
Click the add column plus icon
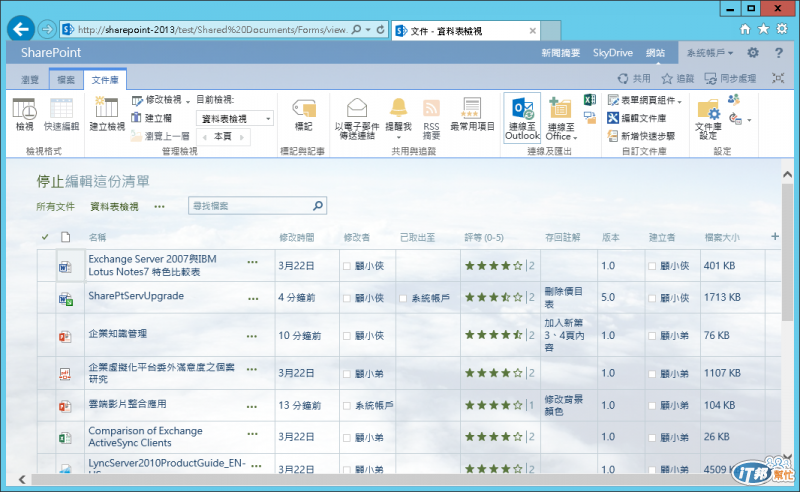775,236
